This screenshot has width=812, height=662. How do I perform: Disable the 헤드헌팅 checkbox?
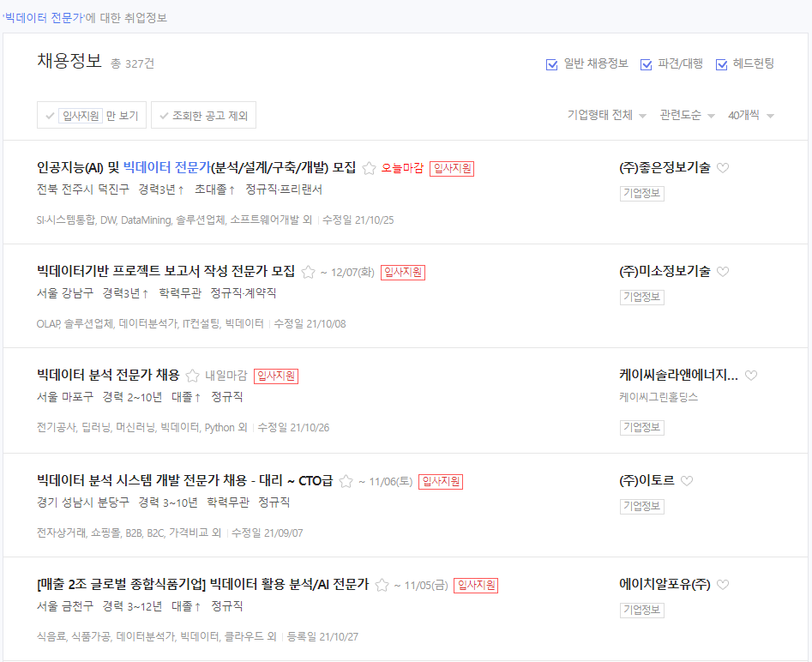(722, 63)
